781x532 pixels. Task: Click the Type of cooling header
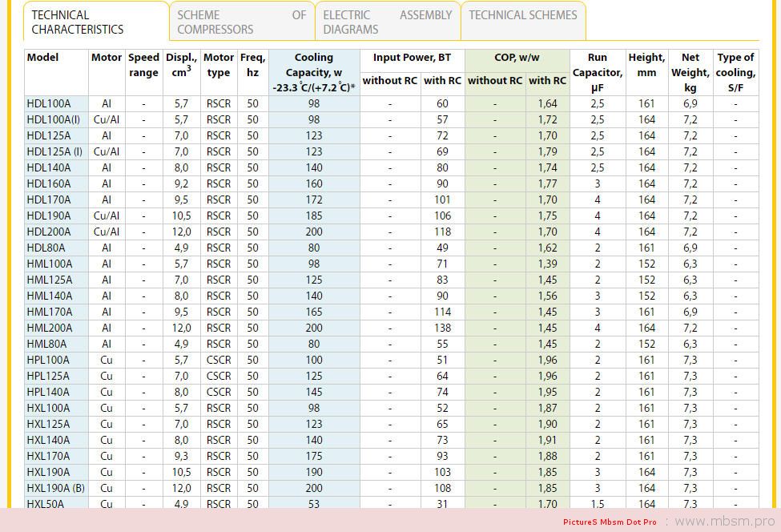click(x=735, y=72)
